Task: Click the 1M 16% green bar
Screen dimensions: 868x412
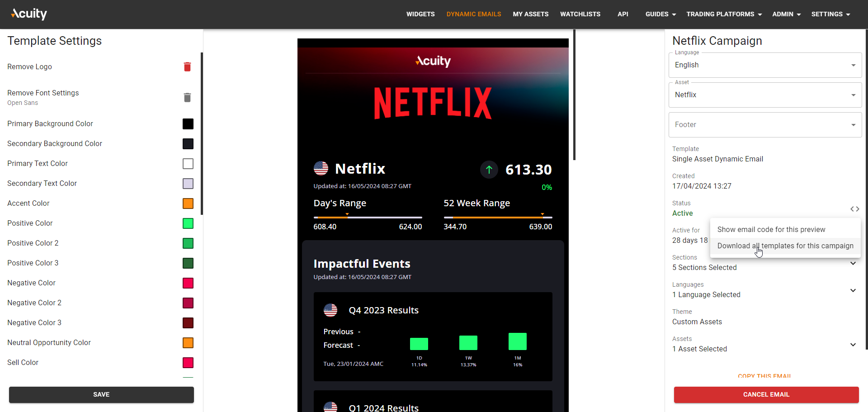Action: point(518,341)
